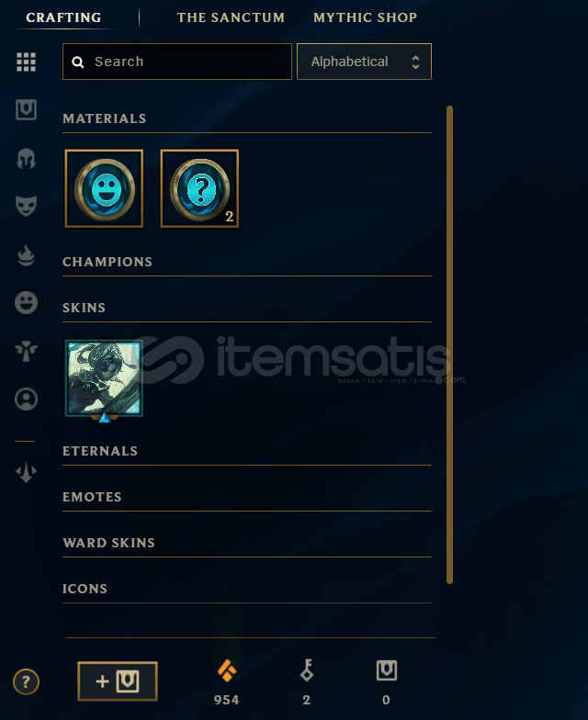This screenshot has height=720, width=588.
Task: Filter by summoner icons profile icon
Action: [x=26, y=399]
